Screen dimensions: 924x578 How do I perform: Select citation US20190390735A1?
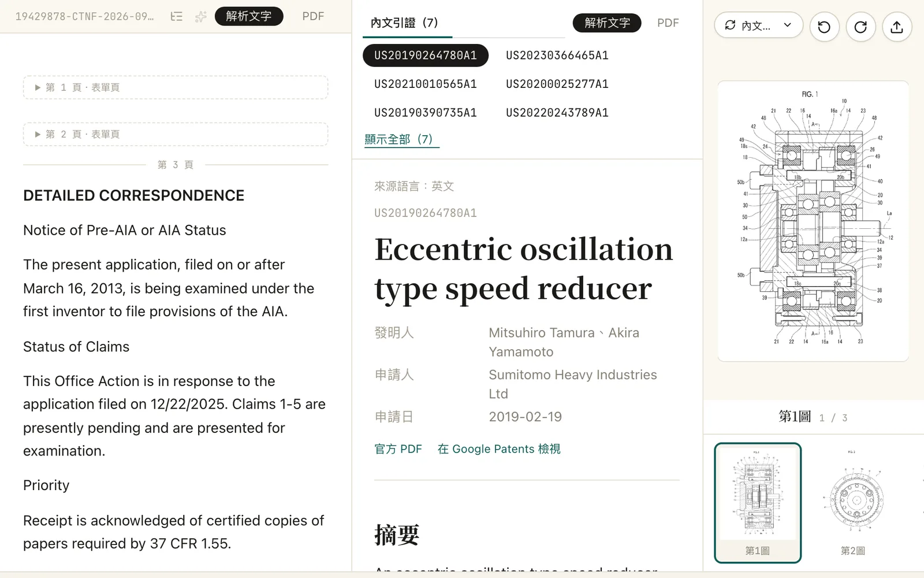[426, 113]
